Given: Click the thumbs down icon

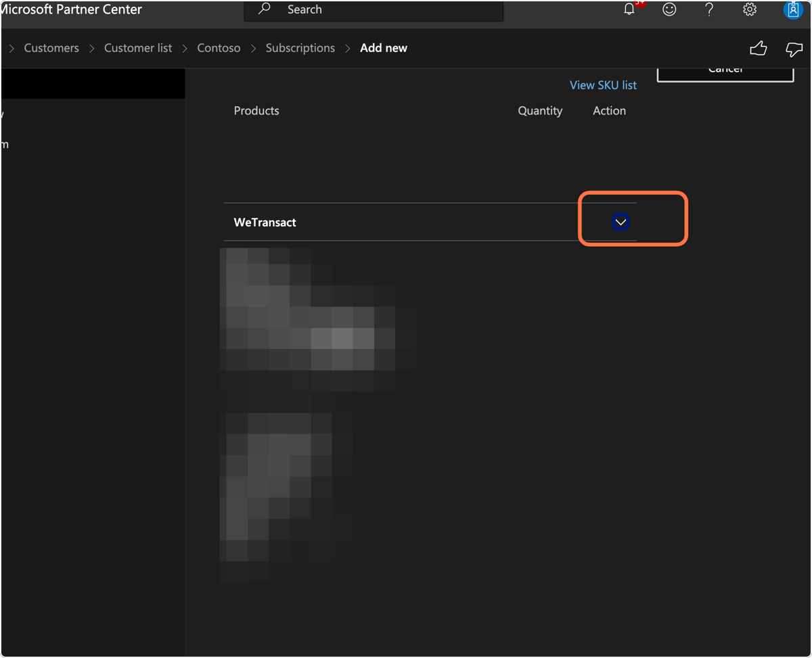Looking at the screenshot, I should (794, 49).
